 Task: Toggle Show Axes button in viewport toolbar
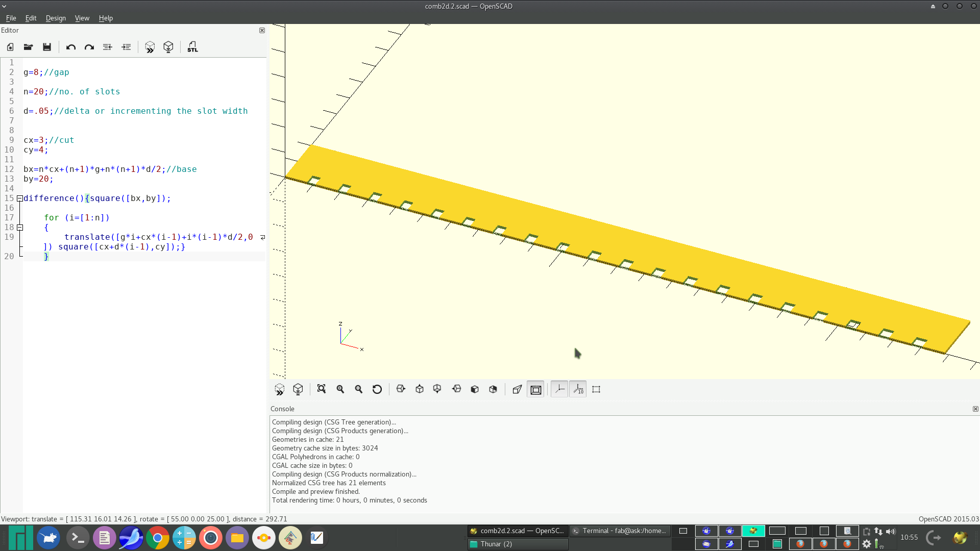coord(559,389)
